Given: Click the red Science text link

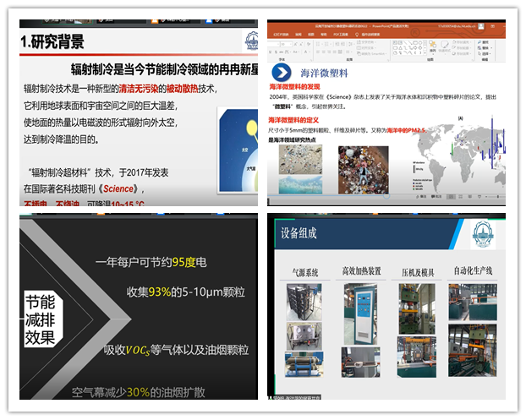Looking at the screenshot, I should click(118, 188).
